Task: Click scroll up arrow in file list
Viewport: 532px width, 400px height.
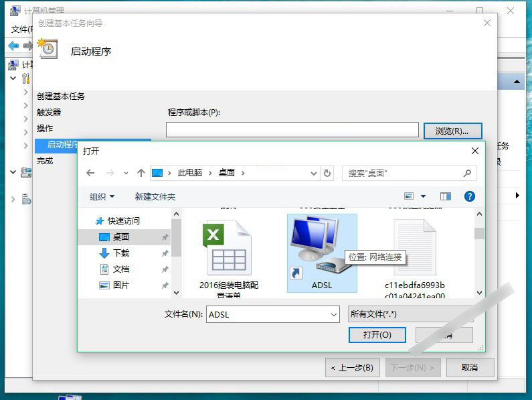Action: coord(479,214)
